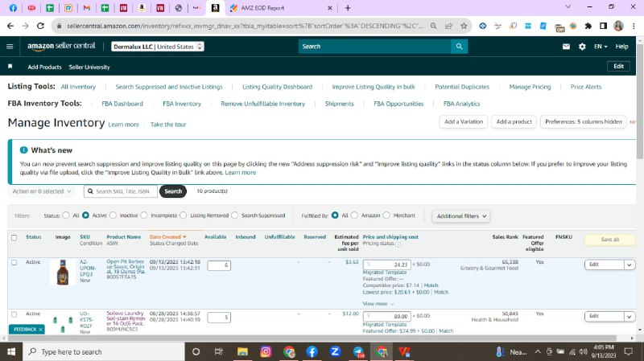Close the AMZ EOD Report tab
The image size is (644, 361).
329,8
